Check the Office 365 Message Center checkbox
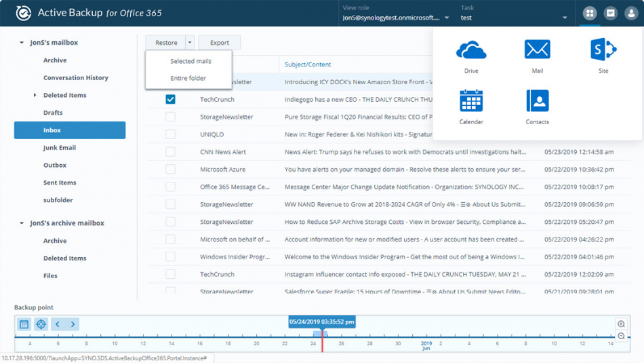The height and width of the screenshot is (363, 644). click(170, 187)
